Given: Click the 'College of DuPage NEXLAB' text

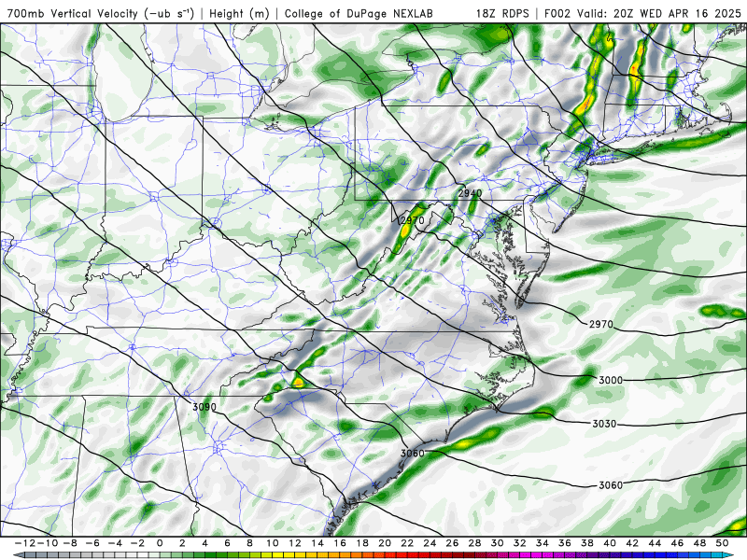Looking at the screenshot, I should 359,13.
